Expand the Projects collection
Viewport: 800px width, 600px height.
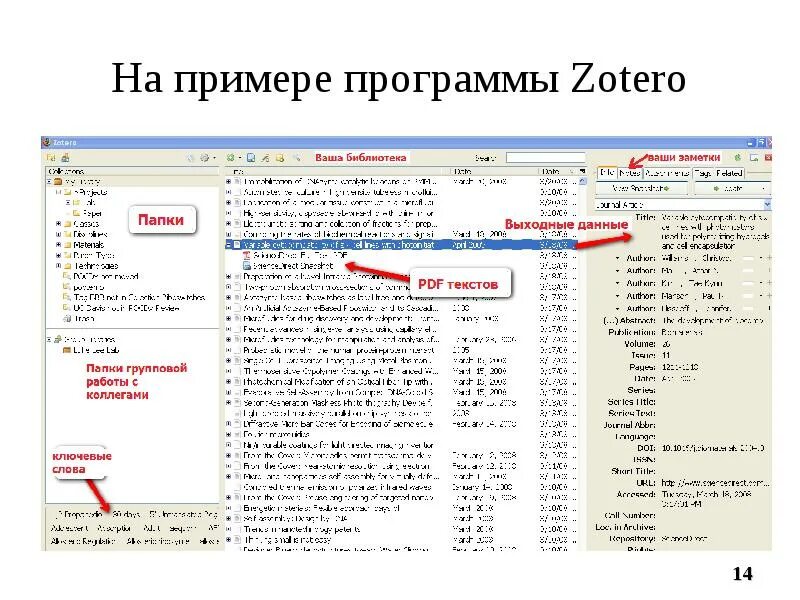click(58, 192)
